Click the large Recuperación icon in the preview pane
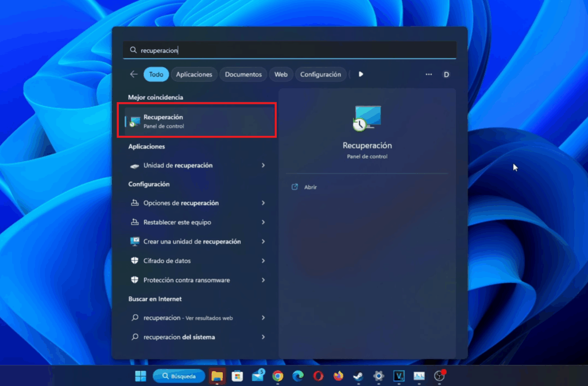The width and height of the screenshot is (588, 386). click(367, 118)
